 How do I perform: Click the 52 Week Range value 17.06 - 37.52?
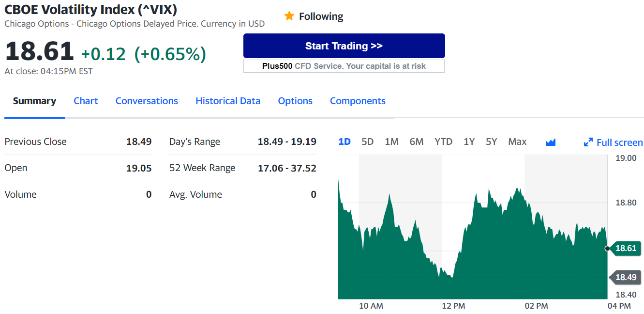(x=287, y=168)
